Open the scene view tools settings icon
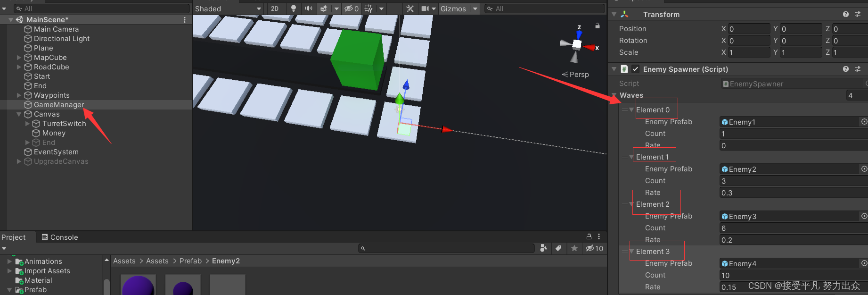The width and height of the screenshot is (868, 295). pyautogui.click(x=410, y=8)
